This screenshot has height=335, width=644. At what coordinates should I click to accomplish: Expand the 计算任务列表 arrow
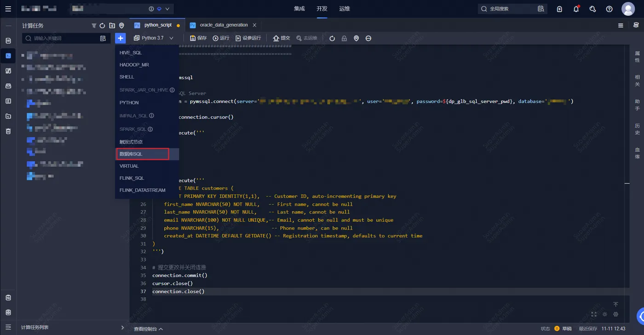(x=122, y=328)
